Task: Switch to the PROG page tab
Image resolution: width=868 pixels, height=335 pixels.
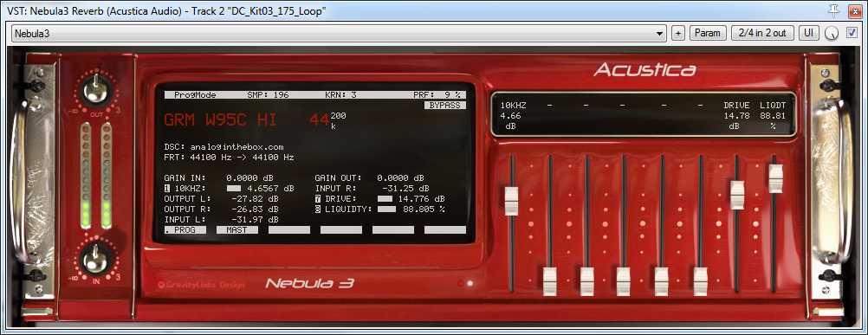Action: click(x=185, y=230)
